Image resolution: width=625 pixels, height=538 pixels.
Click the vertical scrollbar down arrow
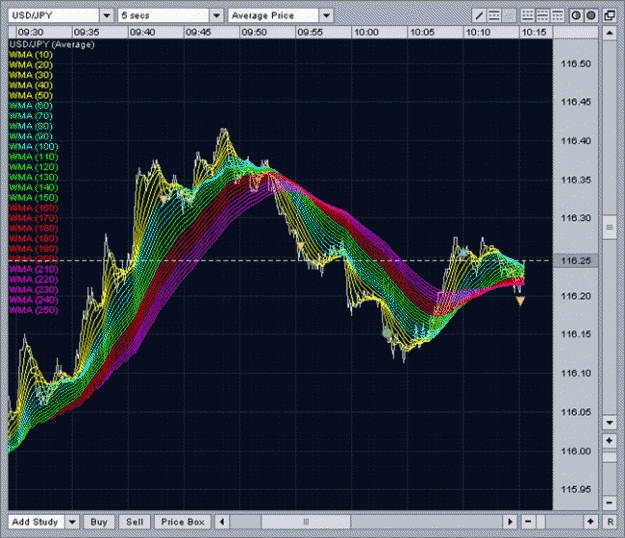[x=609, y=422]
